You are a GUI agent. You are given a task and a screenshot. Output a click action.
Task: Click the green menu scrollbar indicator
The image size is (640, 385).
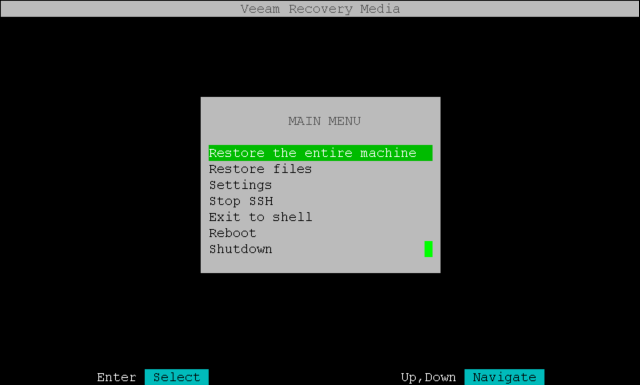tap(428, 249)
